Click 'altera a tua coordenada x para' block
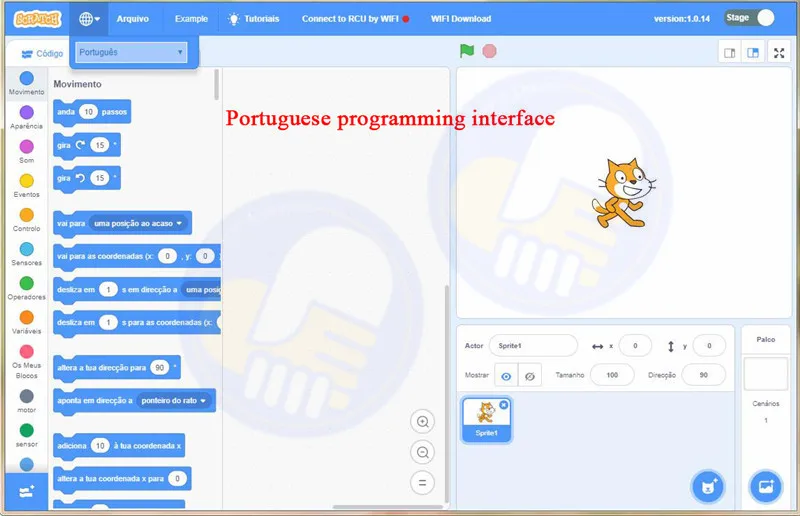The width and height of the screenshot is (800, 516). coord(122,479)
